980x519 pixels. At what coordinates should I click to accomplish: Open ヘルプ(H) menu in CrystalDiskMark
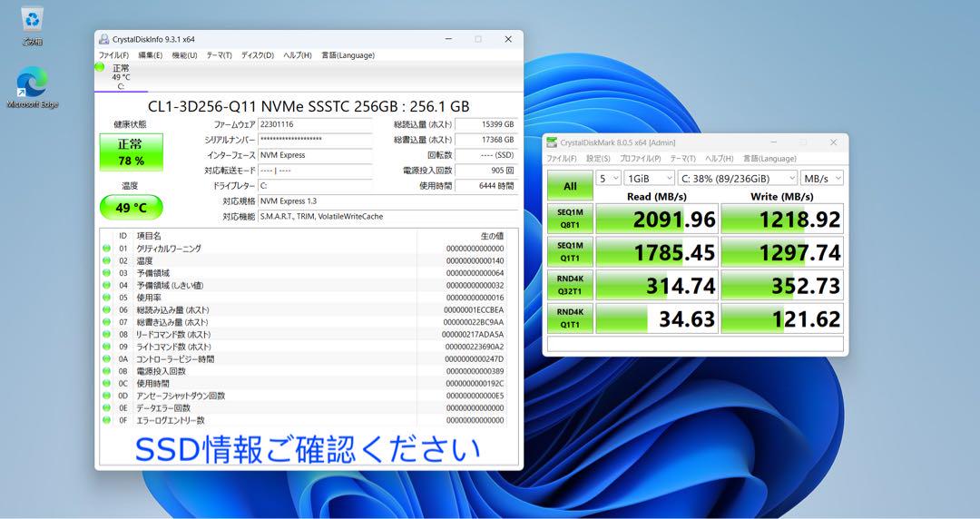point(720,158)
